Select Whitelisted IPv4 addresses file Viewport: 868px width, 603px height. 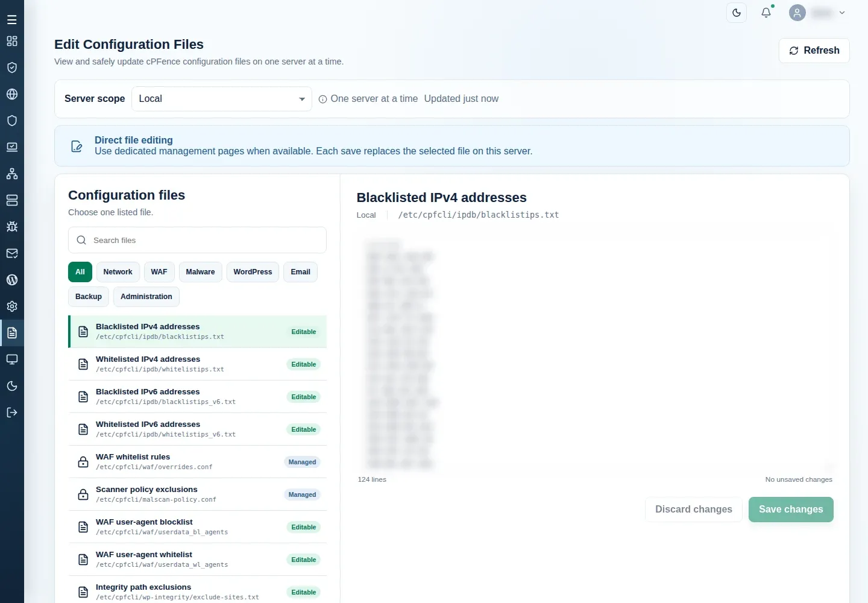coord(197,364)
